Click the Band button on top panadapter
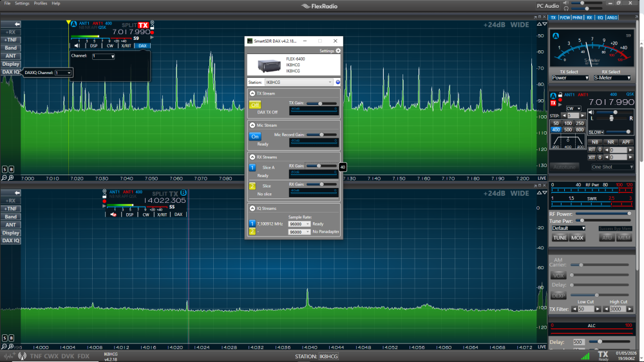644x362 pixels. 11,48
